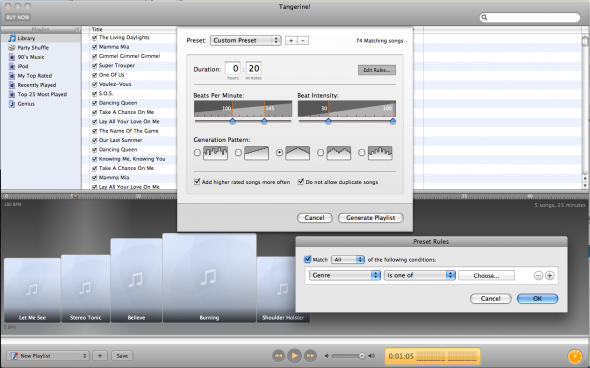Click the search magnifier icon
This screenshot has width=590, height=368.
(x=485, y=17)
